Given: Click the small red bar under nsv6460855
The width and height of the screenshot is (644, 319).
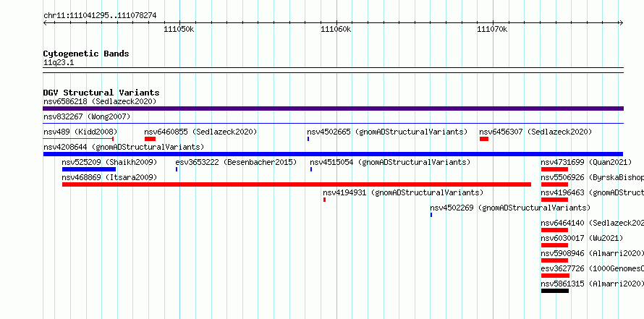Looking at the screenshot, I should 150,139.
